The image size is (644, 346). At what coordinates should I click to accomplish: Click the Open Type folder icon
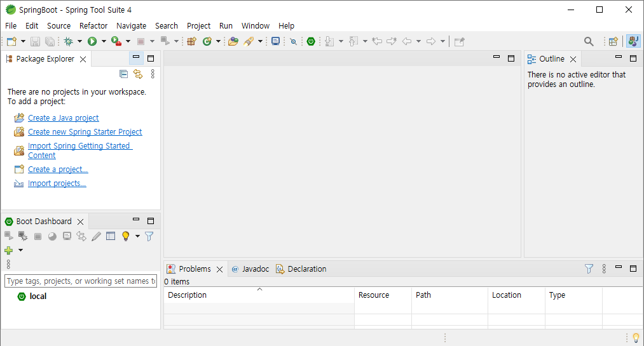(x=233, y=41)
